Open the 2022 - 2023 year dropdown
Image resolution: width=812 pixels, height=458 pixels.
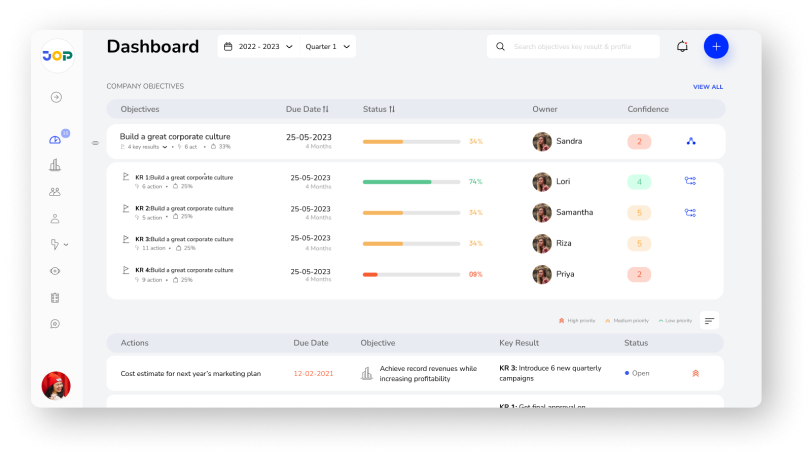click(259, 47)
